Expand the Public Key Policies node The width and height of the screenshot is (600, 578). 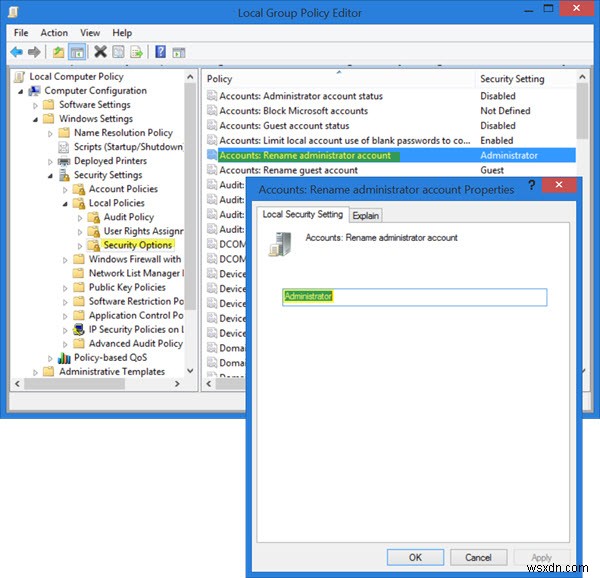65,288
